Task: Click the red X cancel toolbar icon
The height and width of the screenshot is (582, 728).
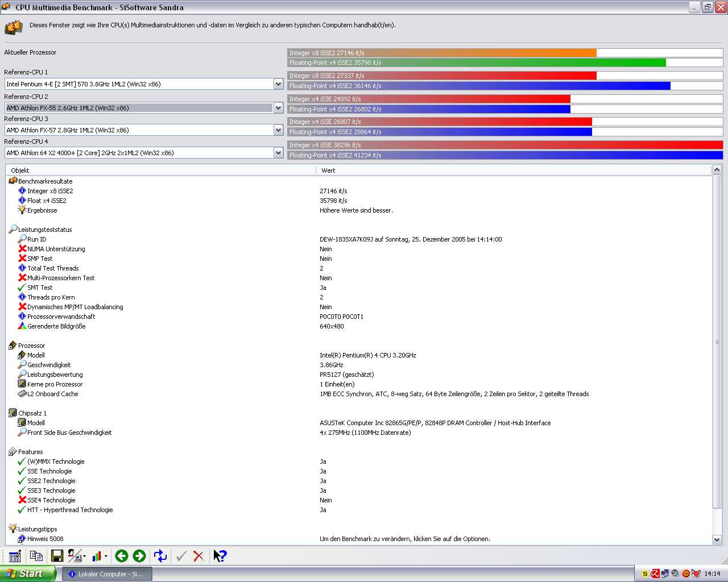Action: coord(198,556)
